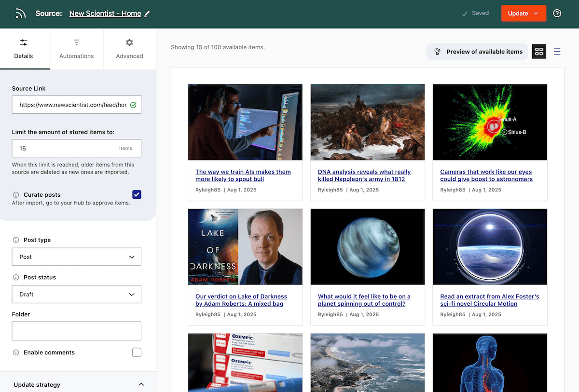Click the aerial coastline thumbnail

tap(368, 363)
